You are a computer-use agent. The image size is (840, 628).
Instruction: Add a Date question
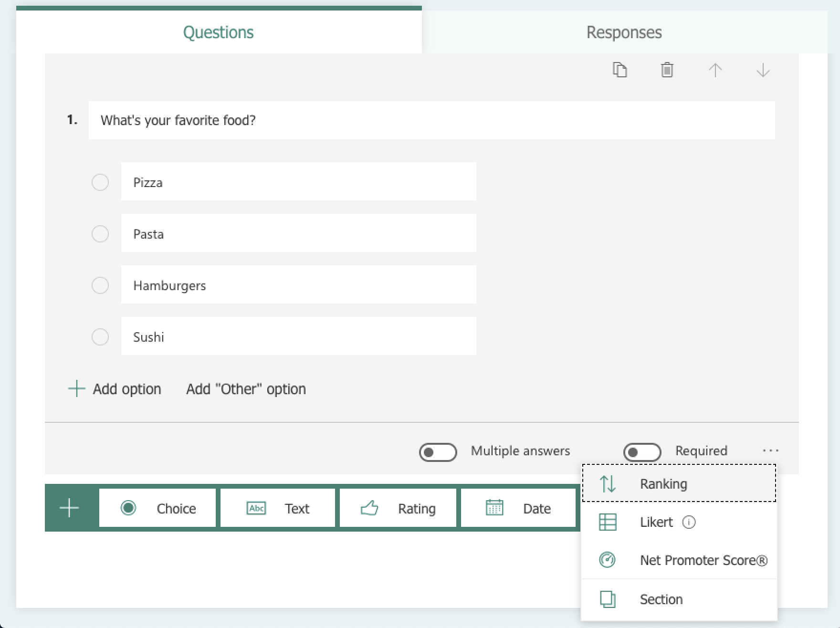coord(518,508)
